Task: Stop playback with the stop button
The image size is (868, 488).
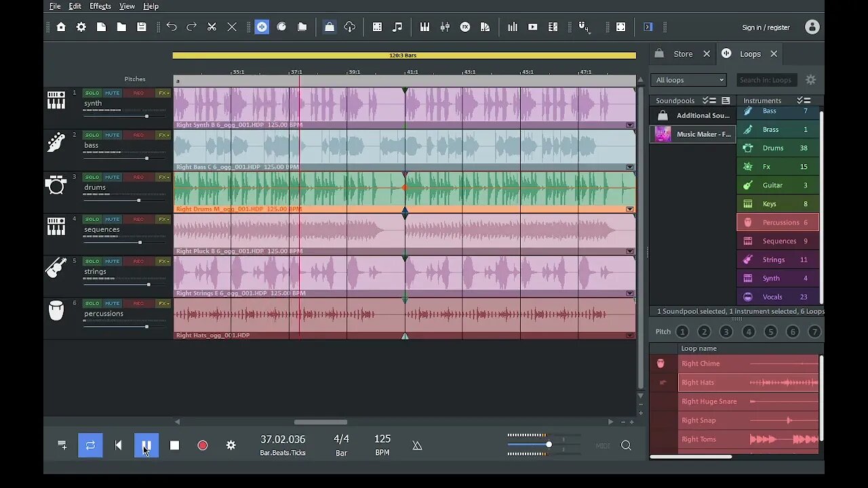Action: (x=174, y=445)
